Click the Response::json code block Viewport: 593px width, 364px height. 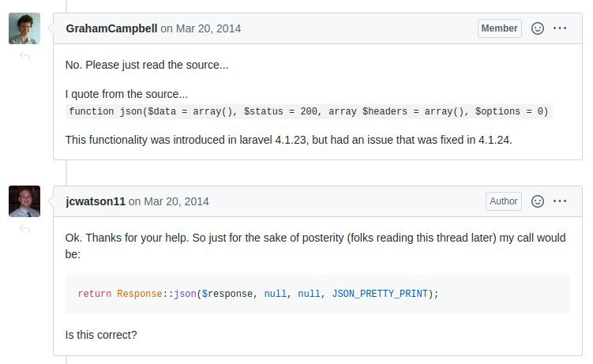317,294
